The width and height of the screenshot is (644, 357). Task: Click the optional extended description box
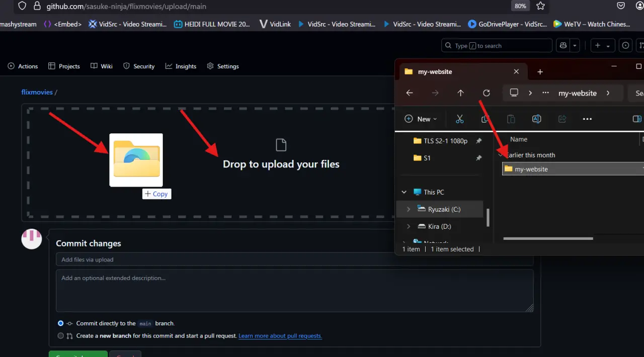(x=294, y=291)
